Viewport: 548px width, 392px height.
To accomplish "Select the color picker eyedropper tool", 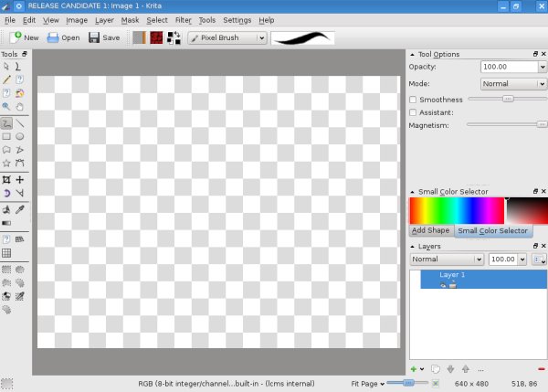I will (19, 210).
